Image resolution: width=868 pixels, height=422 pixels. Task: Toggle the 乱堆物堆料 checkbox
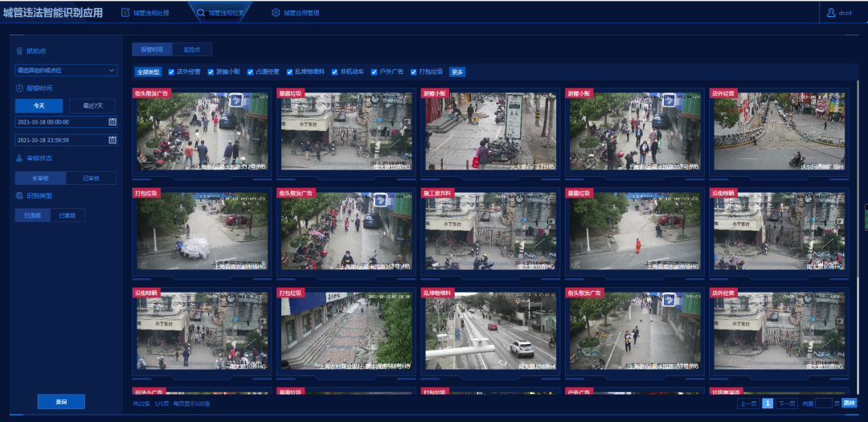click(x=289, y=72)
